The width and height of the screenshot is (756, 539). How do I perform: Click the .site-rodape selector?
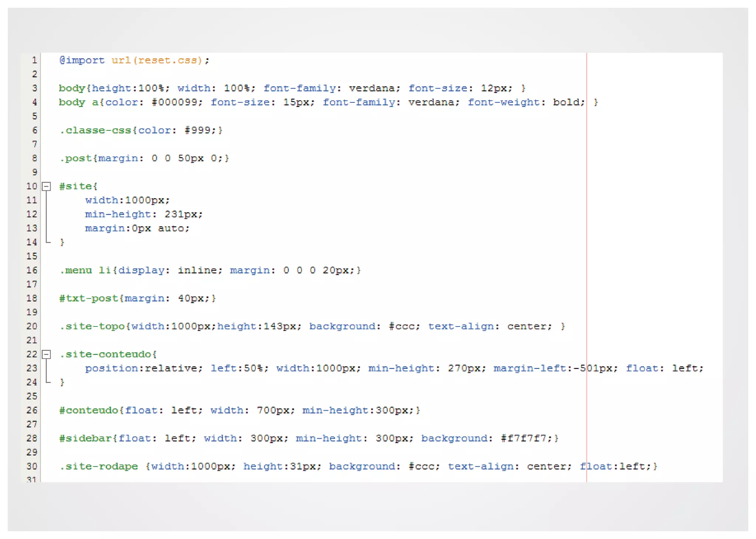pos(99,466)
